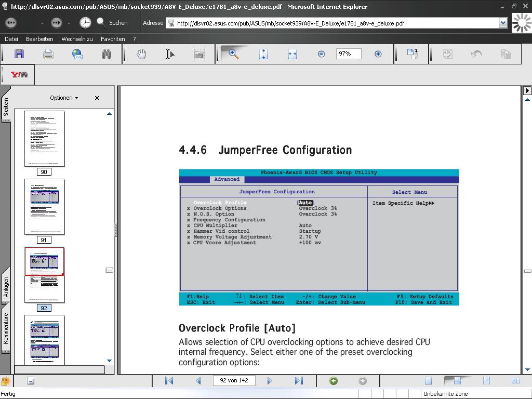532x399 pixels.
Task: Select the Hand tool
Action: click(141, 54)
